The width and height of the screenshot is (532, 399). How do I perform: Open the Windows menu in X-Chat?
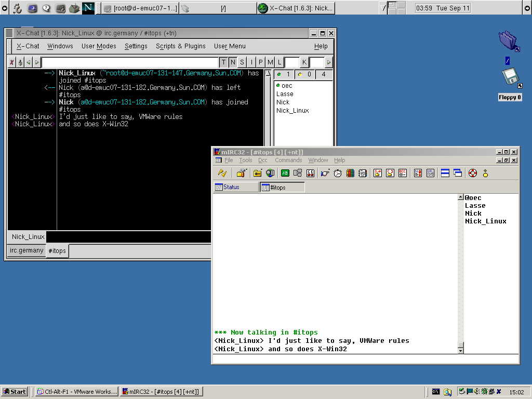(x=60, y=46)
